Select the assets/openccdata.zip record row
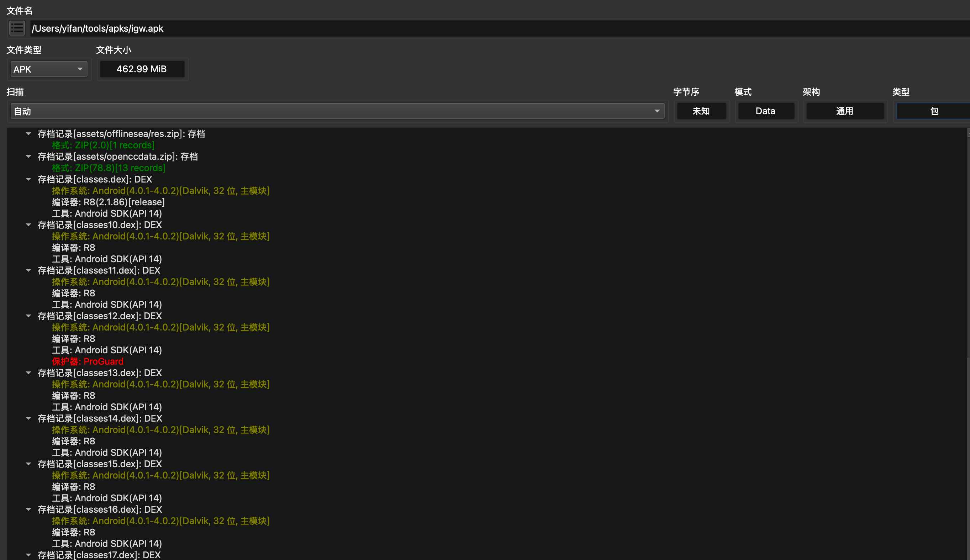Image resolution: width=970 pixels, height=560 pixels. click(x=118, y=157)
